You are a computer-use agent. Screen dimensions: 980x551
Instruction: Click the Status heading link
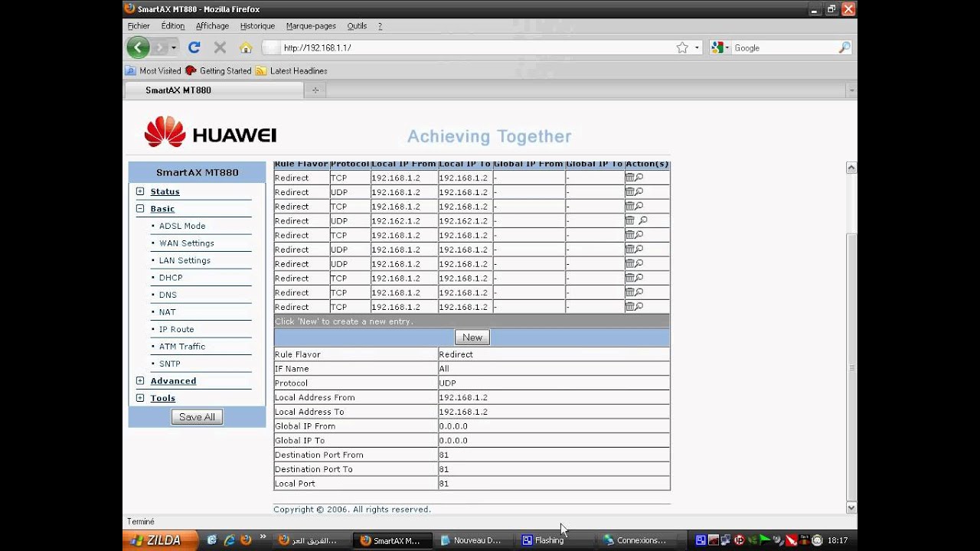tap(165, 191)
